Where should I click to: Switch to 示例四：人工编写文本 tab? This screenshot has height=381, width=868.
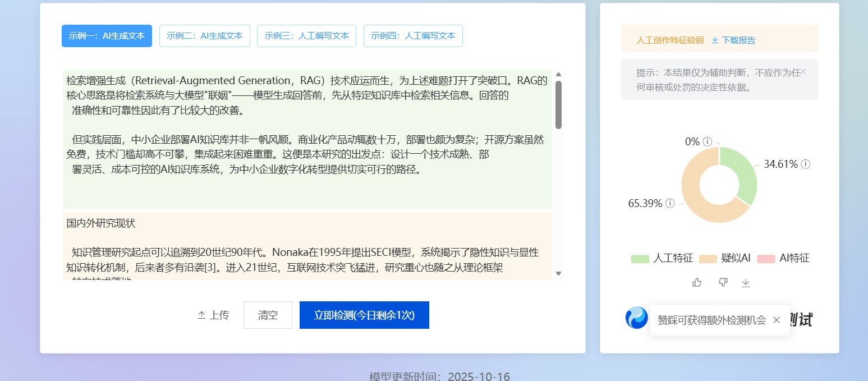(x=414, y=35)
